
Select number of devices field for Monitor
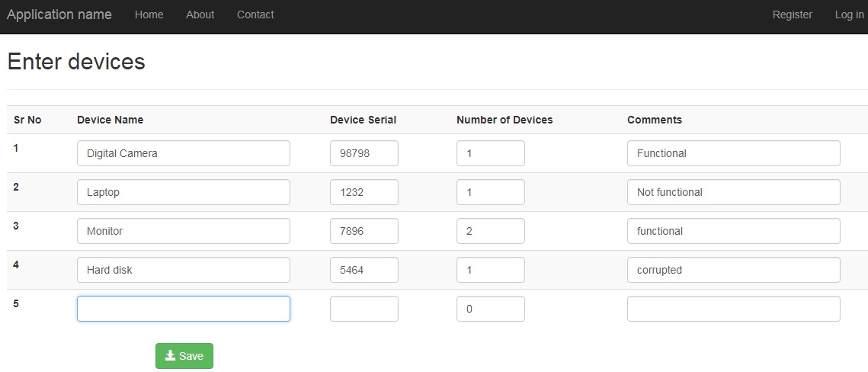tap(491, 231)
